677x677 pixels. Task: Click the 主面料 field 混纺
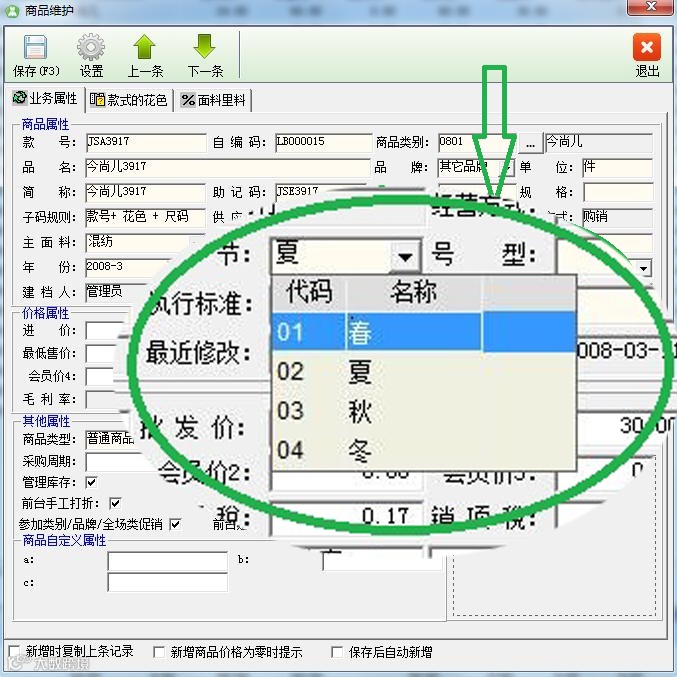(x=138, y=242)
